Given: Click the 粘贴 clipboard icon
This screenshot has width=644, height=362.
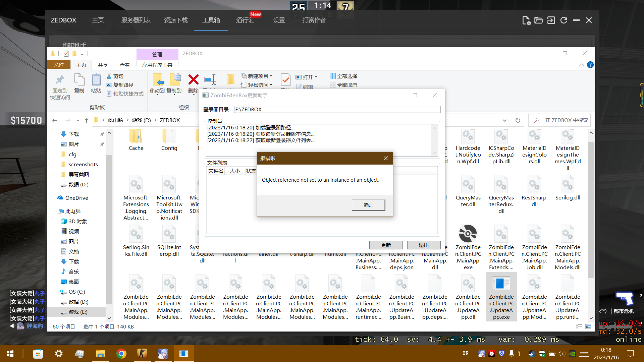Looking at the screenshot, I should tap(96, 80).
